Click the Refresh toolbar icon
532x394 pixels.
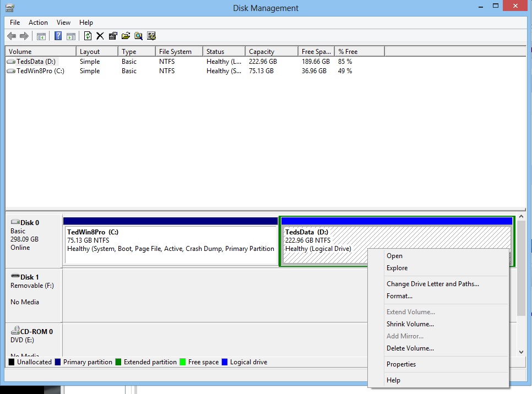pos(88,36)
